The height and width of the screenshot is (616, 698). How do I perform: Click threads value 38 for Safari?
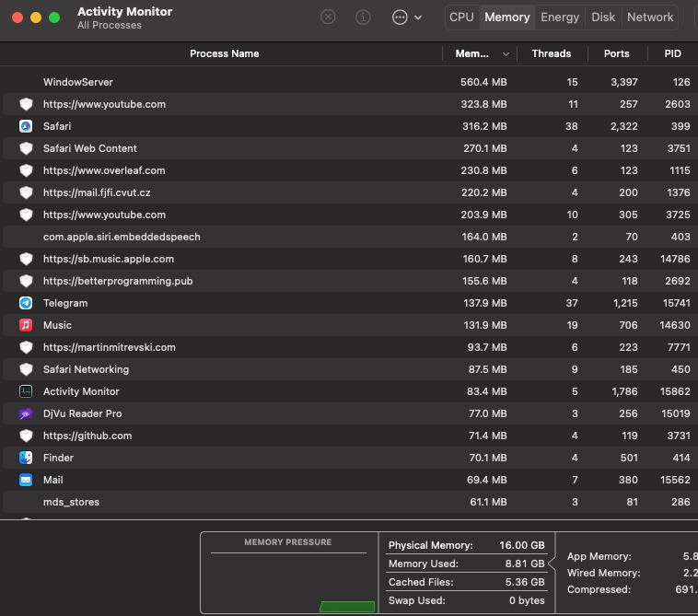(572, 126)
